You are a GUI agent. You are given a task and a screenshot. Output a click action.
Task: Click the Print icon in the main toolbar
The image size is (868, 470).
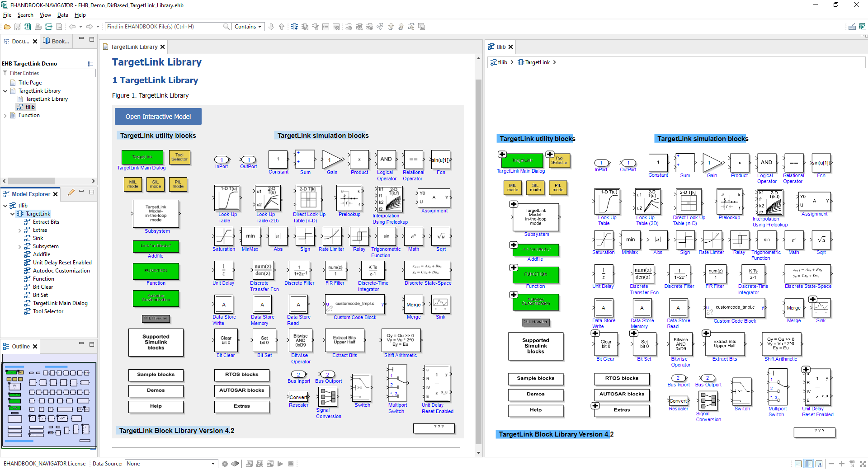tap(38, 27)
